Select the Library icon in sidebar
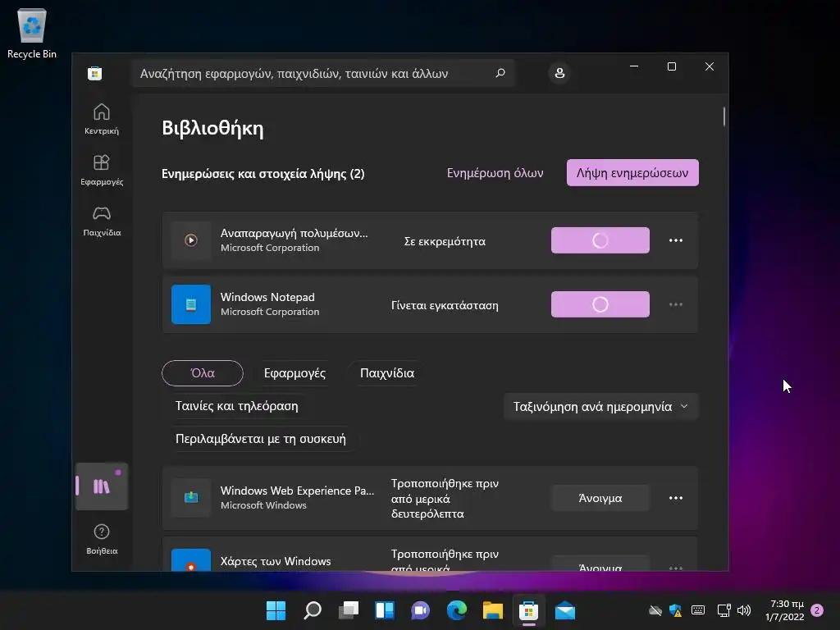The image size is (840, 630). tap(102, 486)
